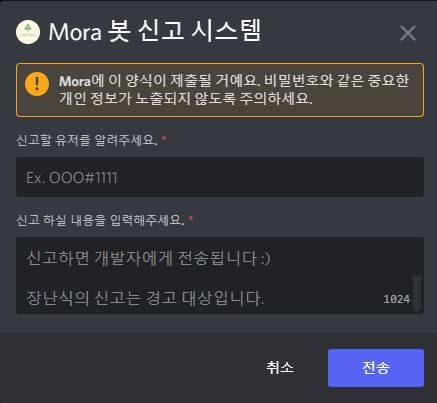This screenshot has width=437, height=403.
Task: Click the bold 'Mora' word in warning
Action: (75, 81)
